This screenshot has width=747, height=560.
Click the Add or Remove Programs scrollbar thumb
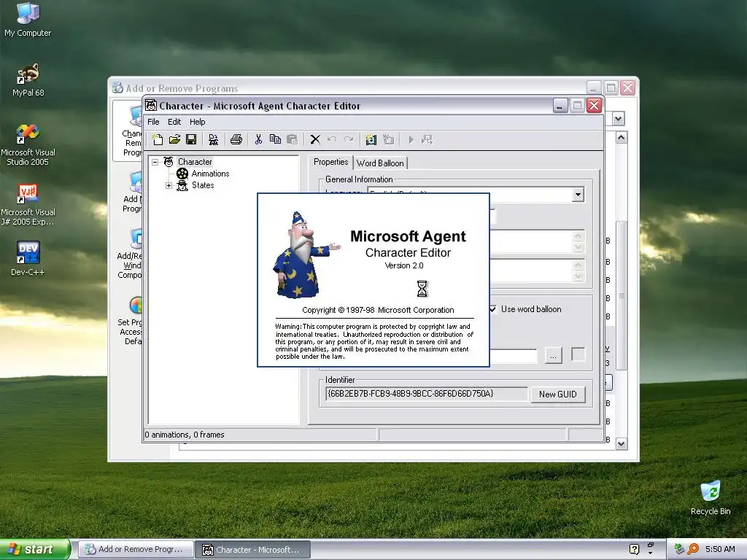(622, 296)
